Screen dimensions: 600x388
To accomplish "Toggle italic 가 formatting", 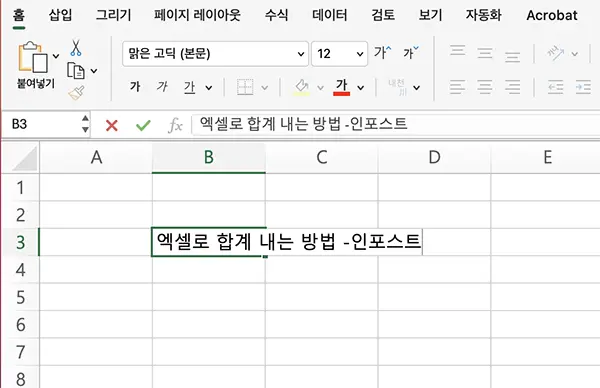I will [x=162, y=87].
